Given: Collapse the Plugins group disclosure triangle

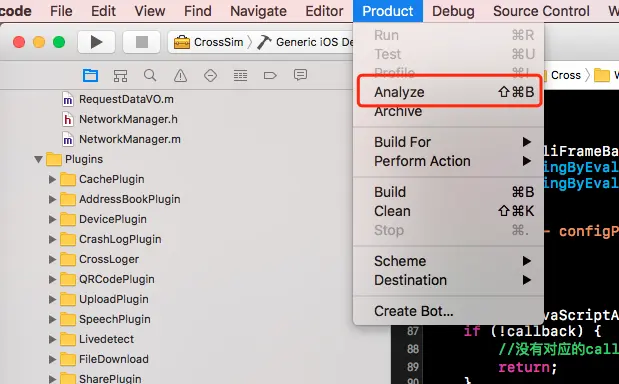Looking at the screenshot, I should [x=38, y=159].
